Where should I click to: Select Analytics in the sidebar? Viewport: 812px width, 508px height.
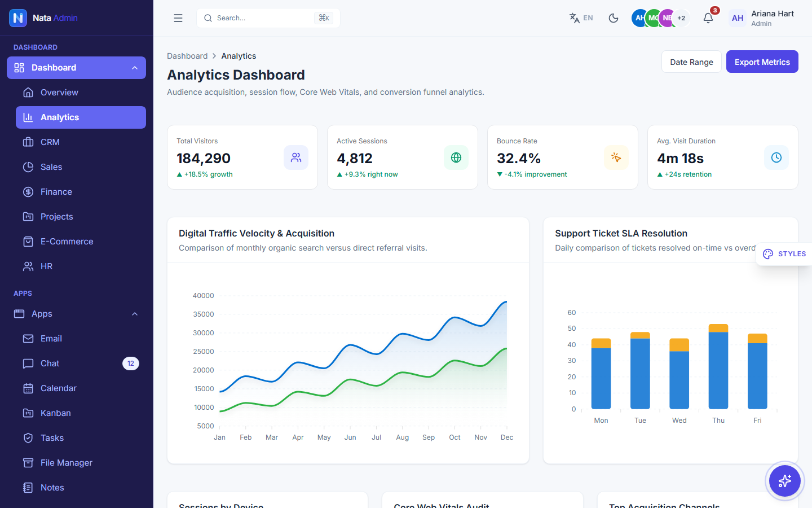click(81, 117)
